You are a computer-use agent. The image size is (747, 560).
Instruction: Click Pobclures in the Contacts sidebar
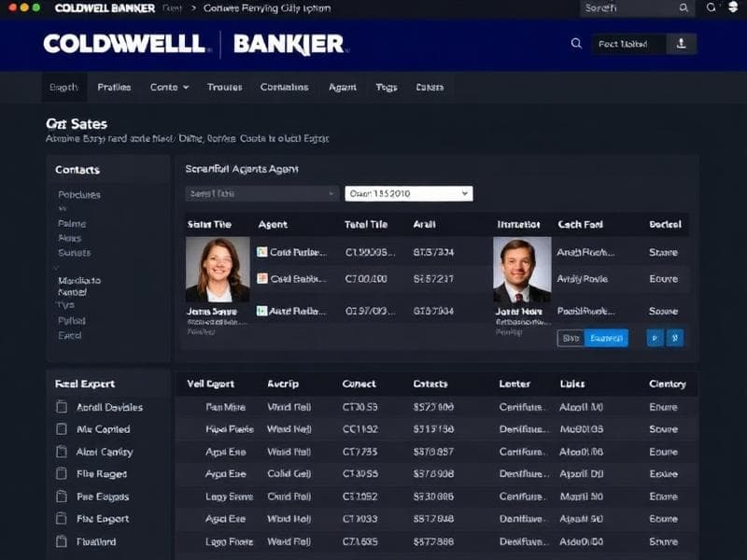click(79, 195)
